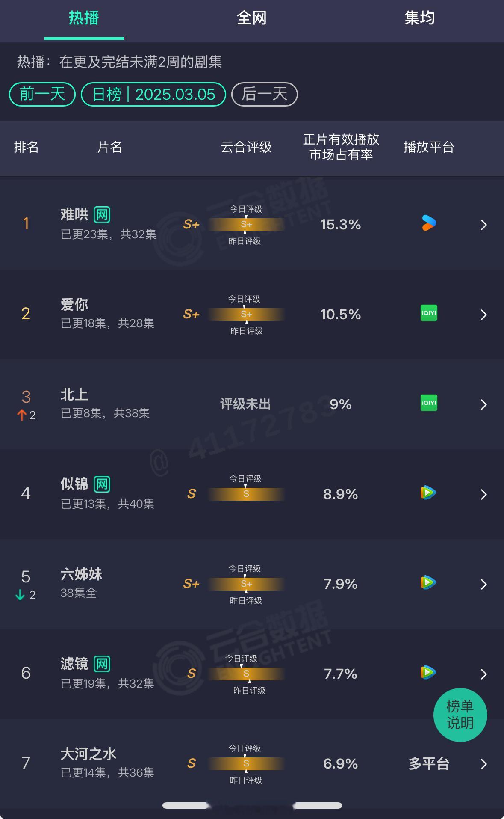
Task: Click iQIYI platform icon for 北上
Action: click(x=429, y=403)
